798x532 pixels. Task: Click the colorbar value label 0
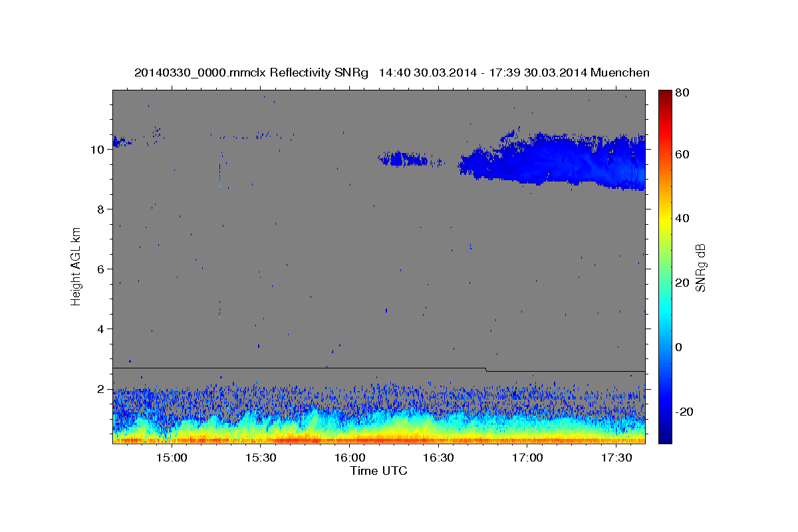pyautogui.click(x=678, y=347)
